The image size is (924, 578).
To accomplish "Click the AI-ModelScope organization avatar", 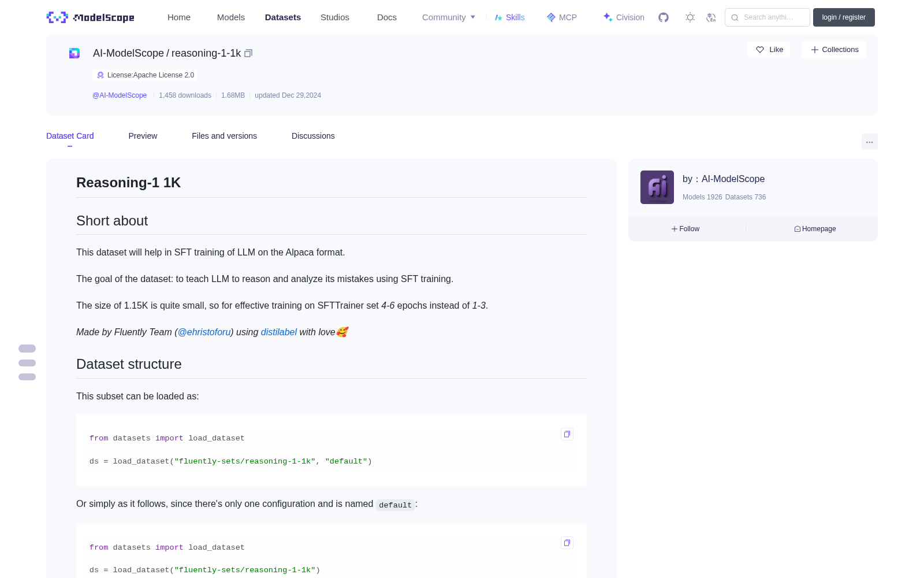I will pyautogui.click(x=657, y=187).
